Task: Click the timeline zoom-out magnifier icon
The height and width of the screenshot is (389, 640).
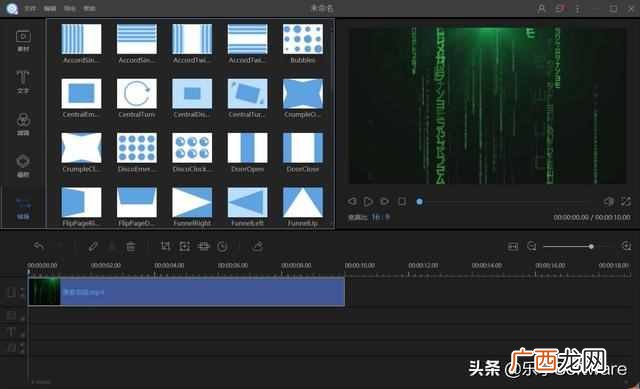Action: (531, 246)
